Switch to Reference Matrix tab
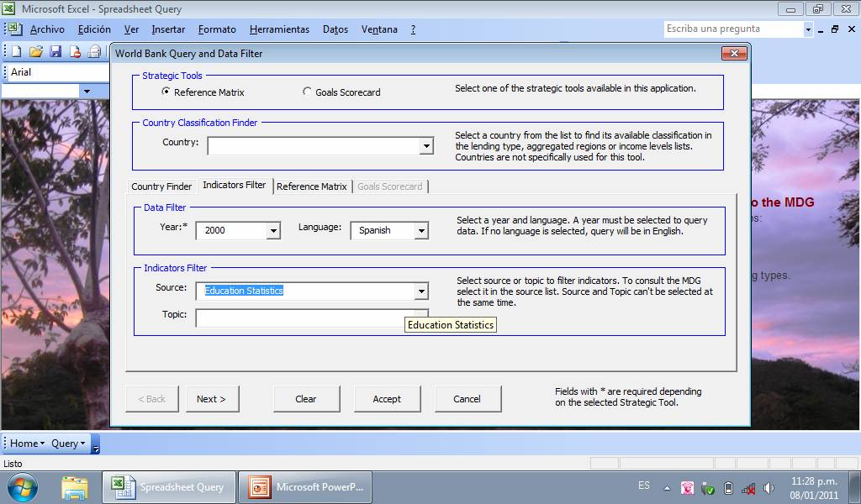This screenshot has height=504, width=861. 312,186
